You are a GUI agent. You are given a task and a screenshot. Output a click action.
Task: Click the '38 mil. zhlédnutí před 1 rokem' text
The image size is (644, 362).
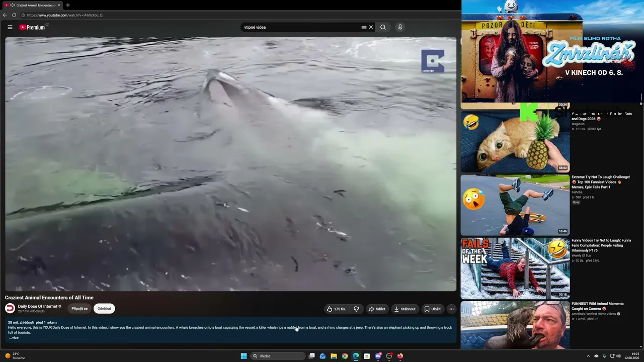click(32, 322)
